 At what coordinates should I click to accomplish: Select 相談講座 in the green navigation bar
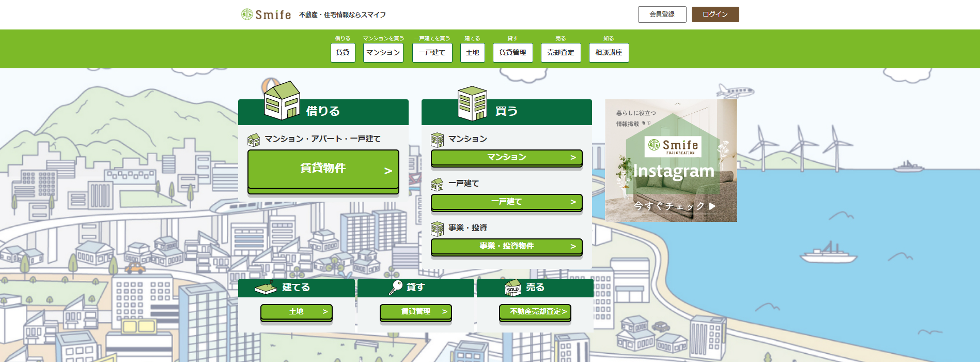(609, 53)
